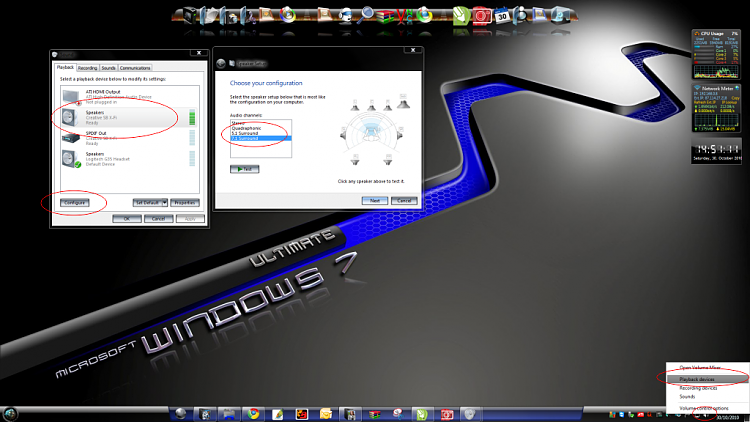Image resolution: width=750 pixels, height=422 pixels.
Task: Open the mail envelope icon on taskbar
Action: [326, 414]
